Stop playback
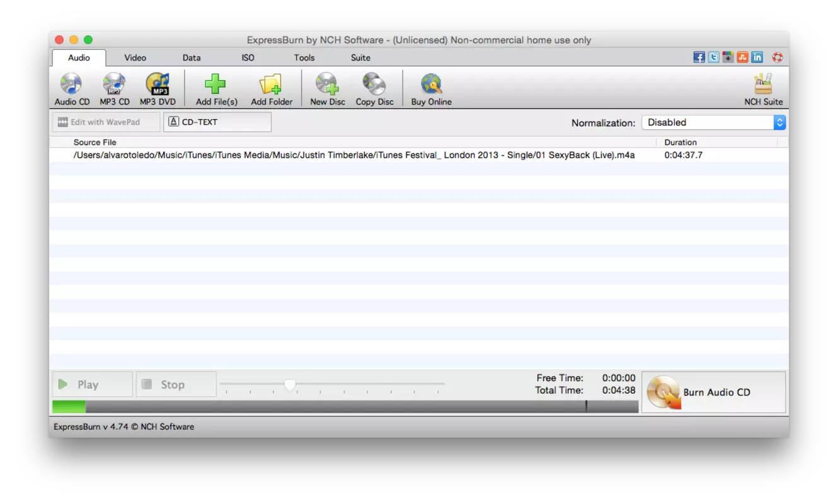The height and width of the screenshot is (504, 838). click(x=176, y=384)
